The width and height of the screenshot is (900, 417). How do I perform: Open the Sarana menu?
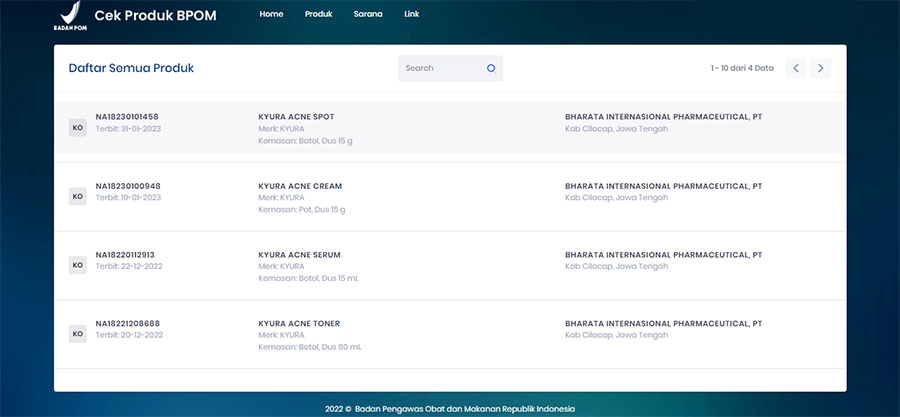point(368,14)
